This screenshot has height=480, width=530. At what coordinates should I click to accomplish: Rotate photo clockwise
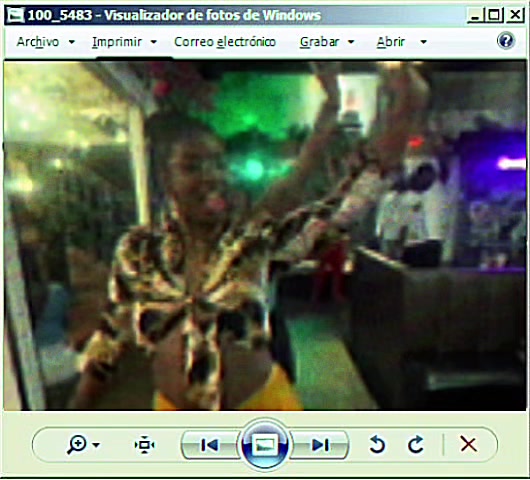pyautogui.click(x=416, y=445)
